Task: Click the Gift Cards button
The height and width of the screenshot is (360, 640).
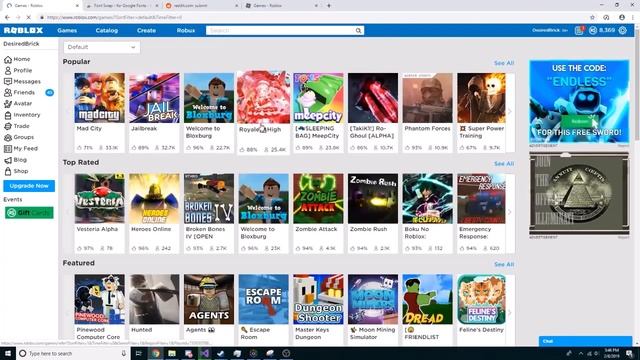Action: [x=29, y=213]
